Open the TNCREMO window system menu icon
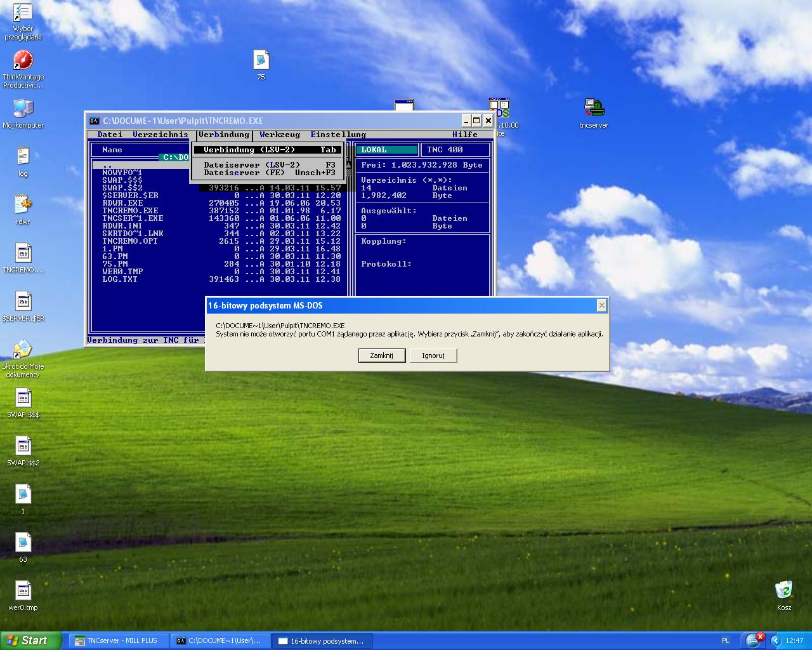The image size is (812, 650). coord(94,121)
